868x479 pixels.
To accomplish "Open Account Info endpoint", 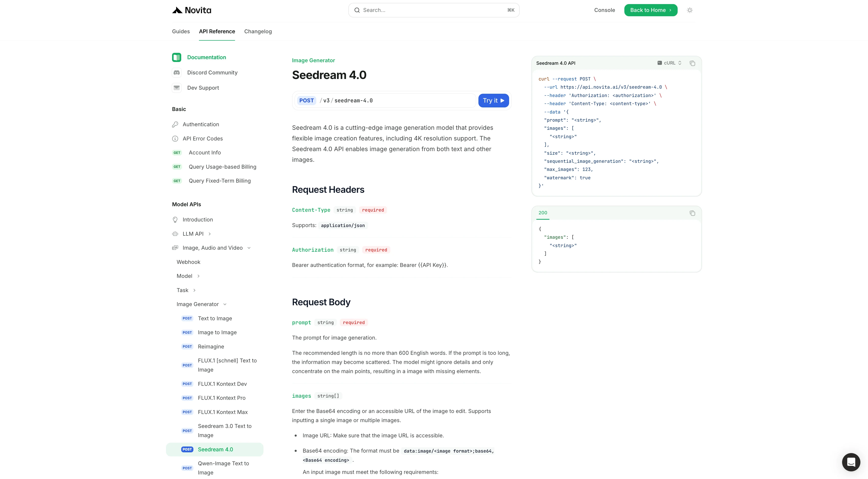I will coord(205,153).
